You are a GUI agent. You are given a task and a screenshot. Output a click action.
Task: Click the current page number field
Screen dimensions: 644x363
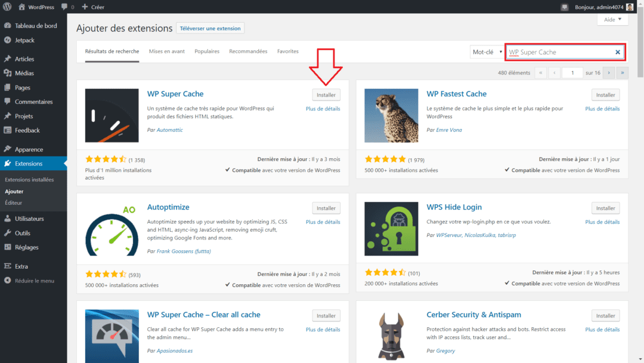(x=572, y=73)
